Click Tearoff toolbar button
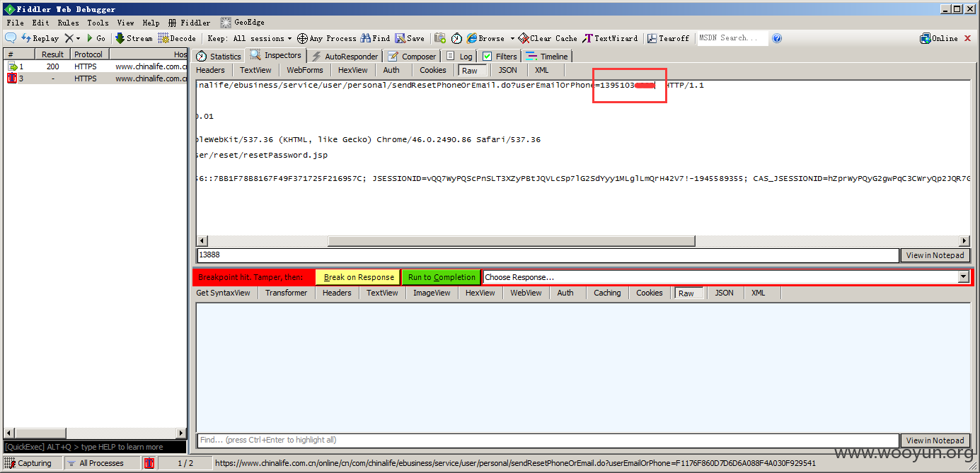 click(668, 38)
